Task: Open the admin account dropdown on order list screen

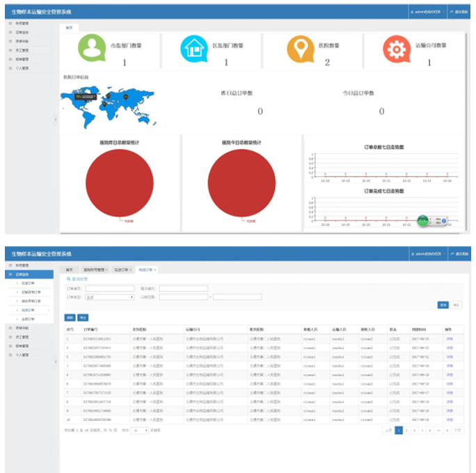Action: [428, 254]
